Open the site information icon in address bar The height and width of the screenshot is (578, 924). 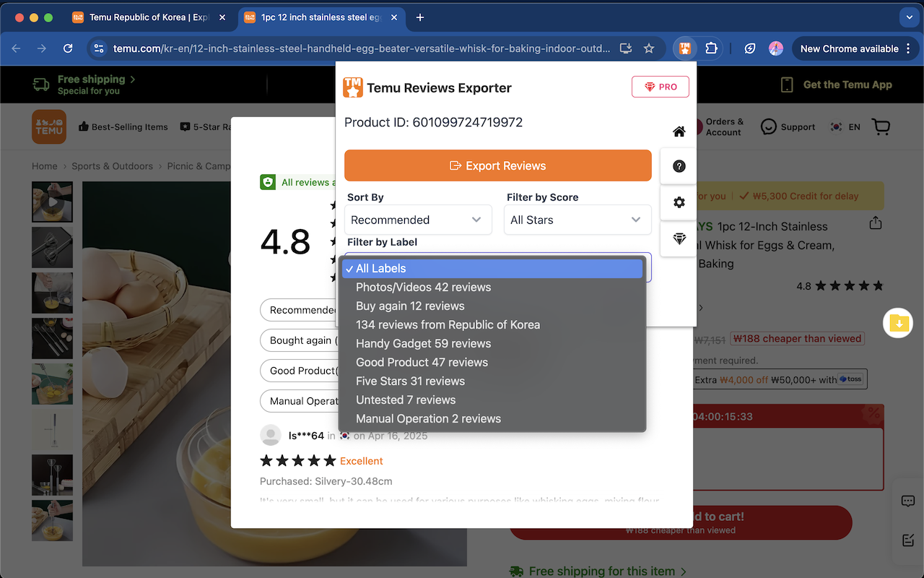pos(100,48)
